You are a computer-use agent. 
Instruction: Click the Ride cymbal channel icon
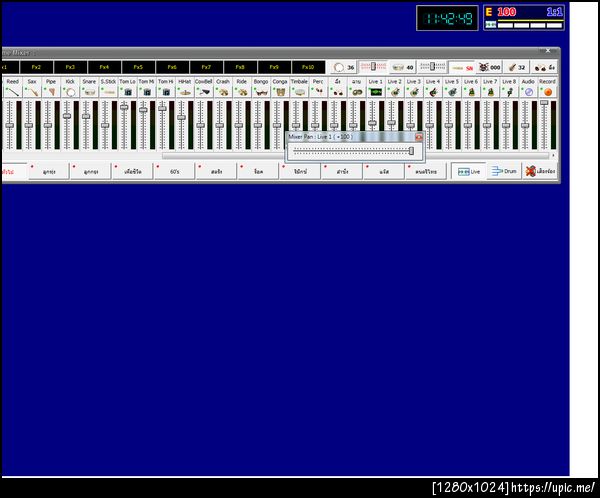[x=242, y=92]
